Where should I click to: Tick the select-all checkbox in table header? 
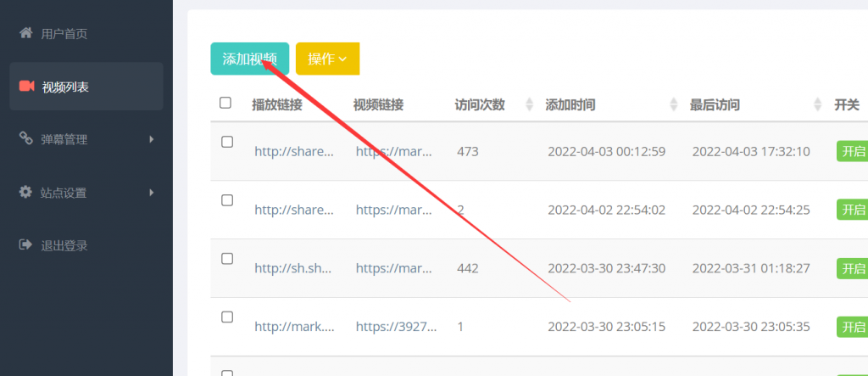225,103
